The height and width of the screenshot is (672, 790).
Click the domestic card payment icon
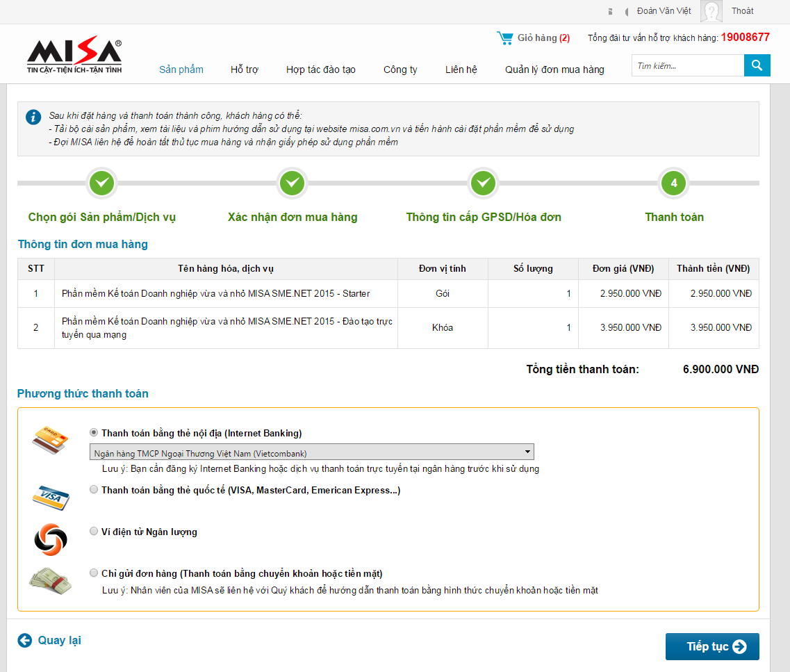click(50, 439)
